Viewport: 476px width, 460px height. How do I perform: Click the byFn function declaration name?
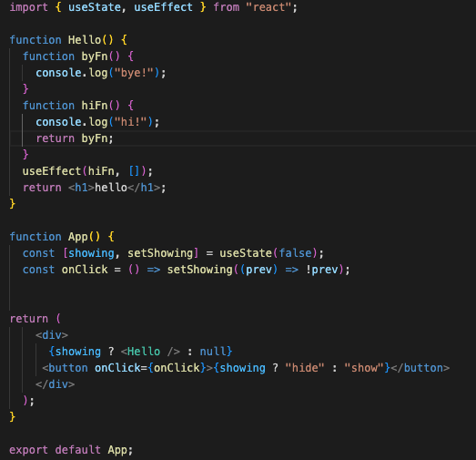[x=95, y=56]
